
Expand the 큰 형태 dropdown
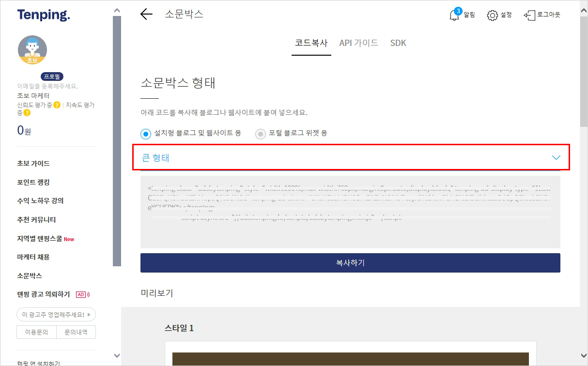tap(351, 157)
